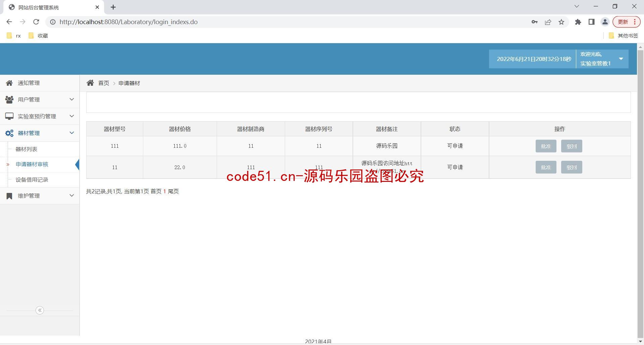Viewport: 644px width, 345px height.
Task: Click the 器材制造商 column header
Action: click(x=251, y=129)
